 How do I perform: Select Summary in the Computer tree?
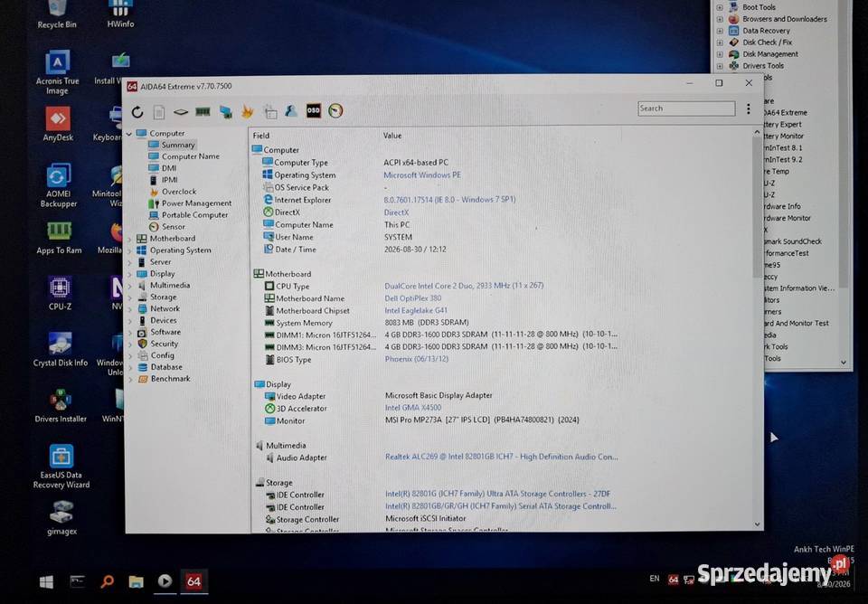[178, 145]
